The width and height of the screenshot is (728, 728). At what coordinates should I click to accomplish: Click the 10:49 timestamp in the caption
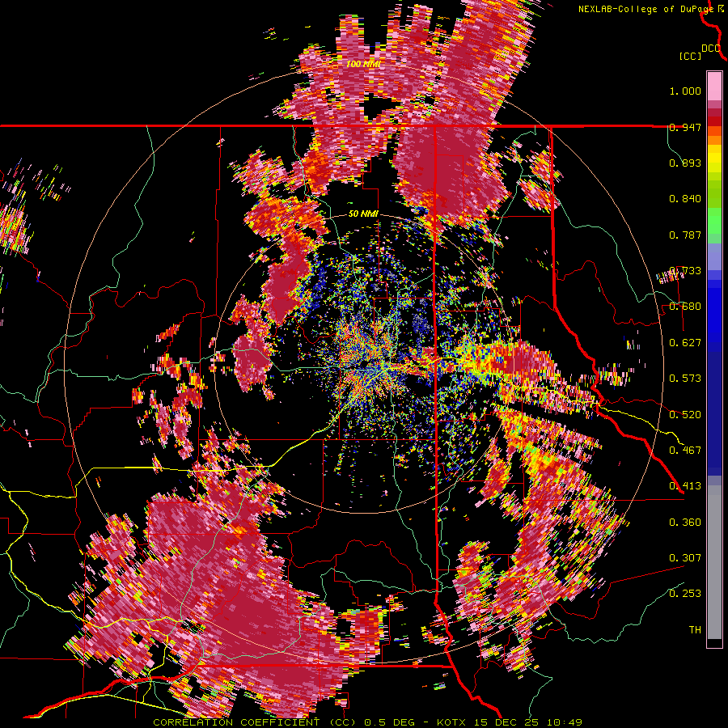point(565,722)
